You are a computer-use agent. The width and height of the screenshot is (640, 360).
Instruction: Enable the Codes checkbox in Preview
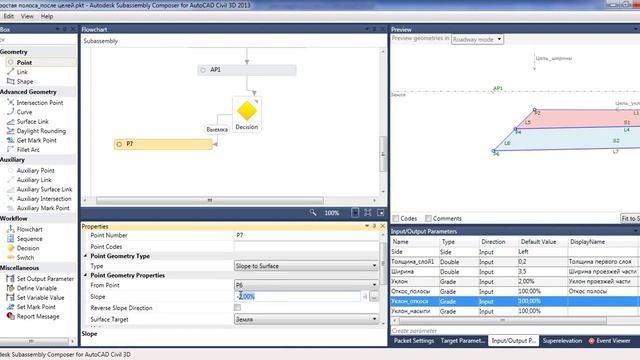(396, 218)
